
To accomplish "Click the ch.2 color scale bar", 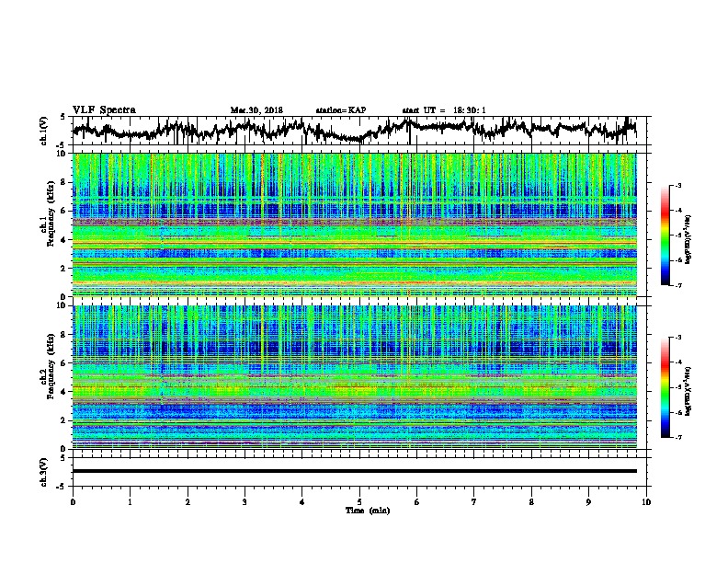I will click(665, 387).
